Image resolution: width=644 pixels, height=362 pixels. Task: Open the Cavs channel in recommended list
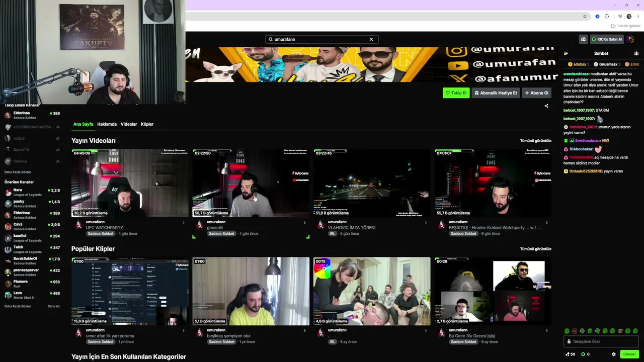tap(32, 227)
